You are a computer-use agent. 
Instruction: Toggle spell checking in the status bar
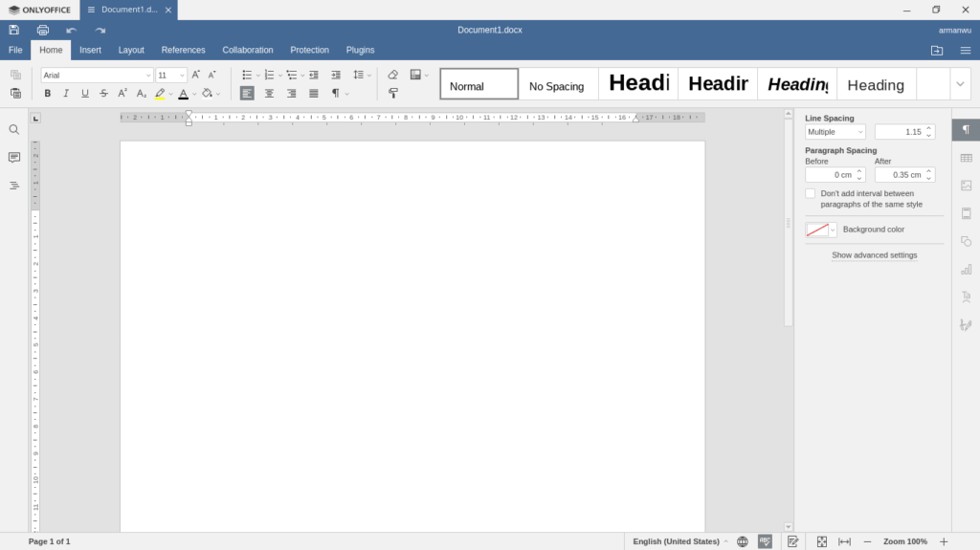point(765,541)
